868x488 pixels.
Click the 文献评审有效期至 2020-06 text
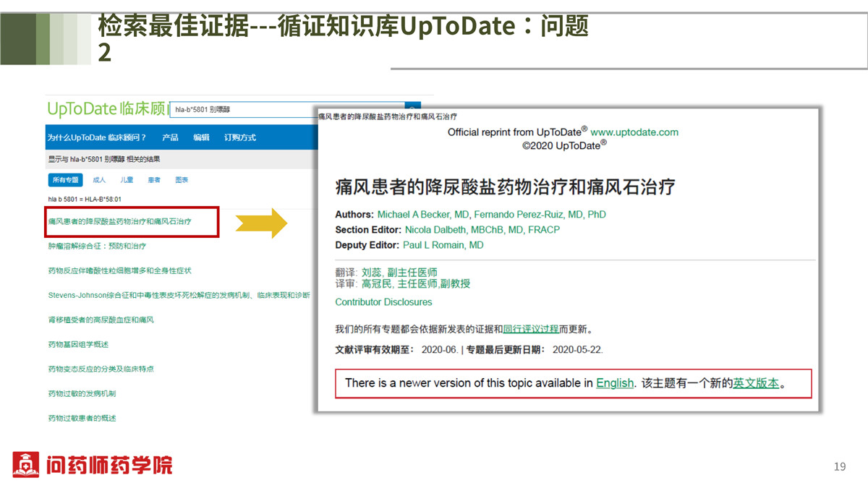[x=396, y=350]
